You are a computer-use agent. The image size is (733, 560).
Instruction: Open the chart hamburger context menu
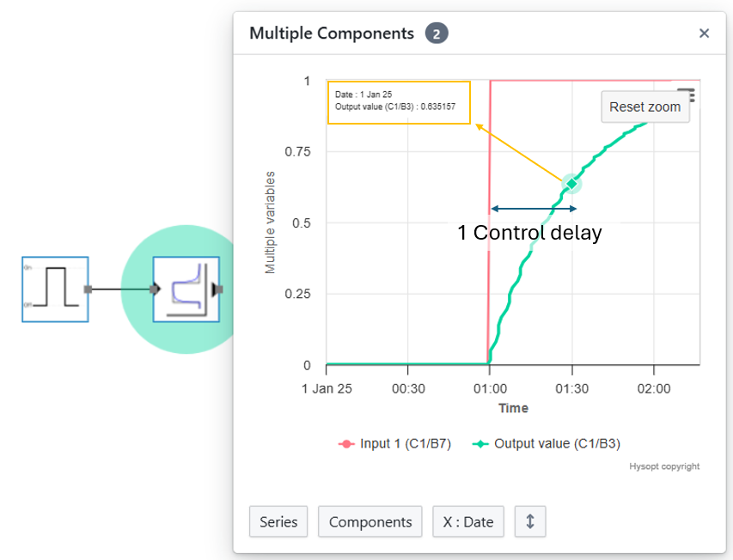coord(686,93)
